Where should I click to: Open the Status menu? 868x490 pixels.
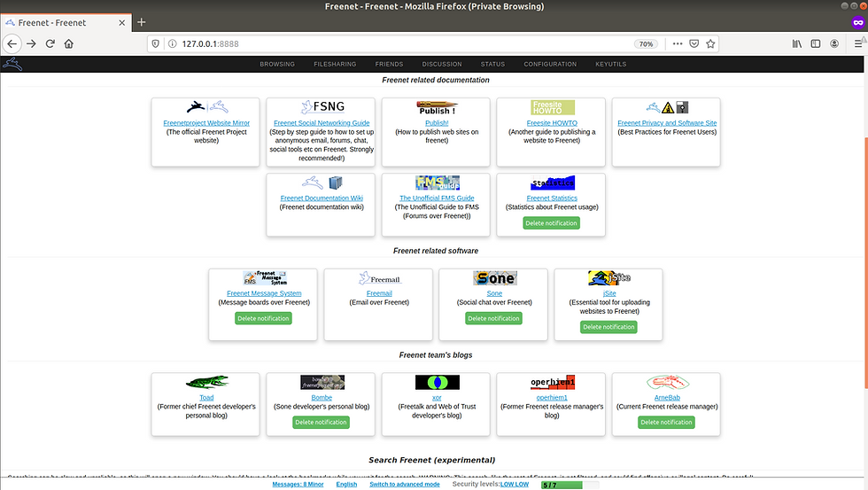pos(492,64)
